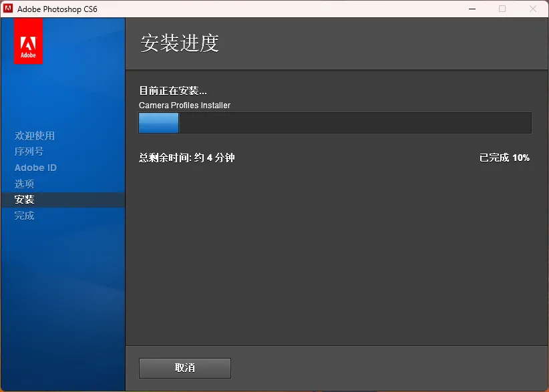
Task: Minimize the Adobe Photoshop CS6 window
Action: coord(472,9)
